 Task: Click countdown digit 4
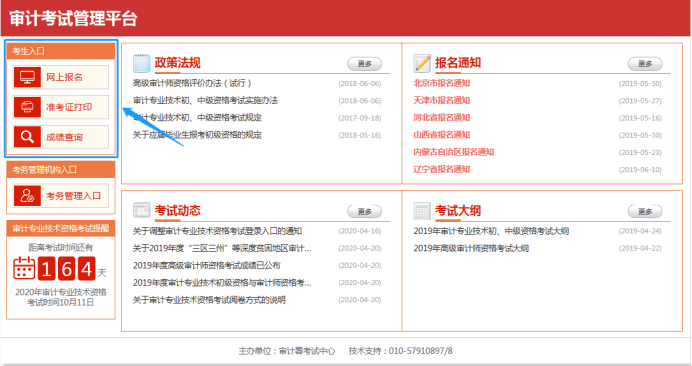[x=86, y=268]
